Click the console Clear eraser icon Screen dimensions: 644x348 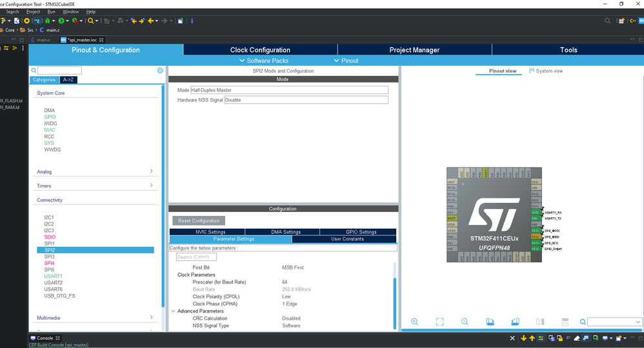coord(577,338)
